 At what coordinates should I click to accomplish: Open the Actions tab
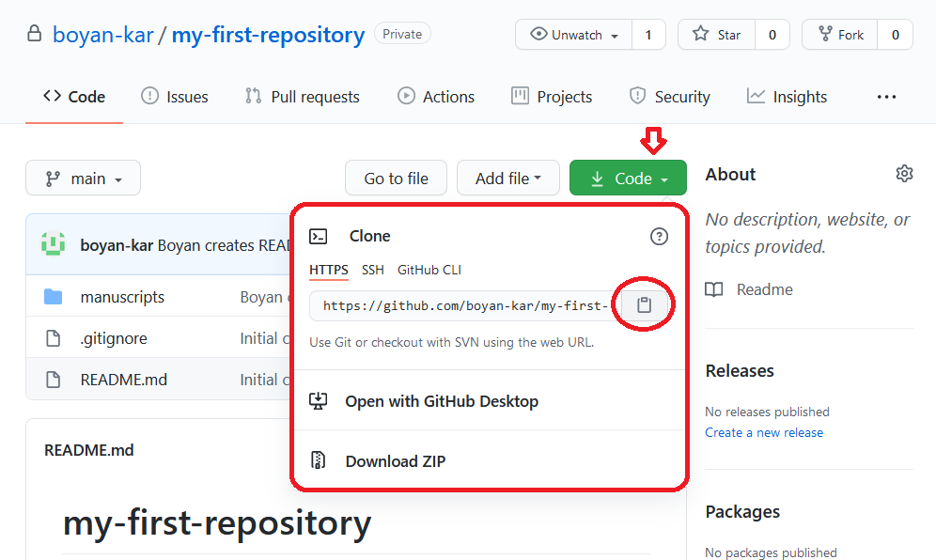point(435,96)
